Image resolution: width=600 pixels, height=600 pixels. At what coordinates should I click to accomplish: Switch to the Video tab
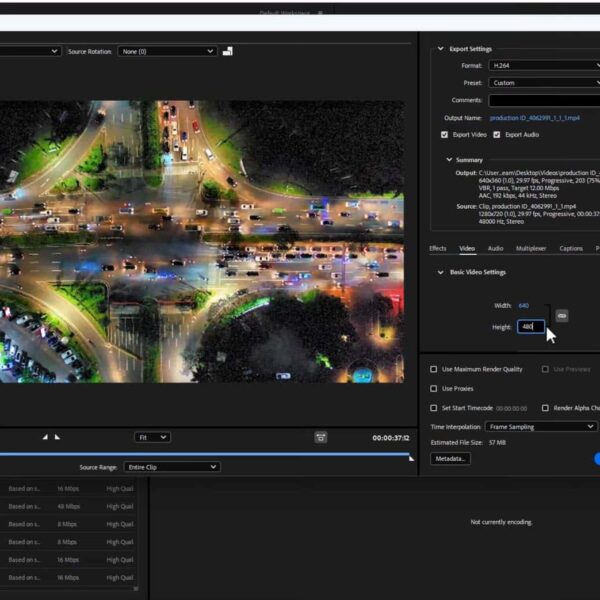467,248
